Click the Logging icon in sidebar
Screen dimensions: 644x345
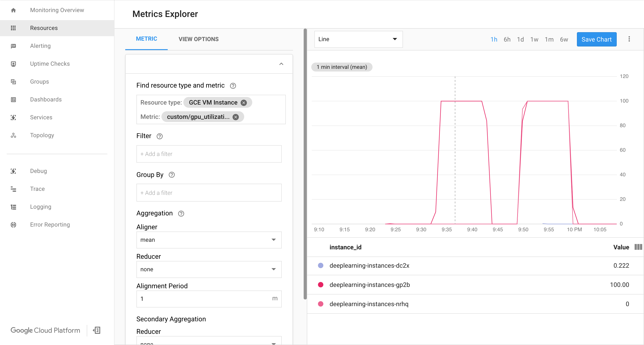click(14, 206)
